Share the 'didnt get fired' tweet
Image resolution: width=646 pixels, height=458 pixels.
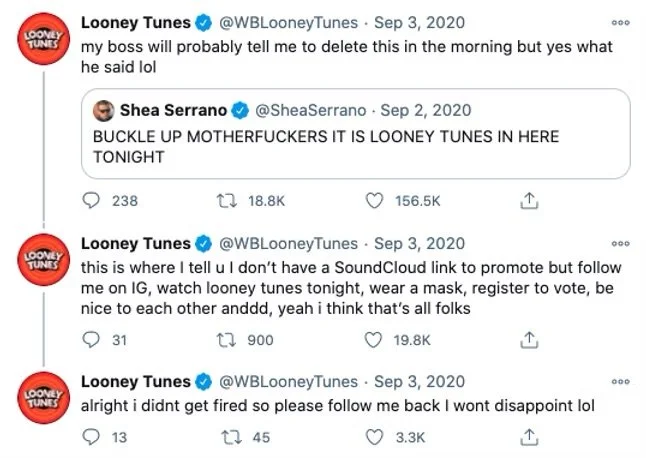coord(526,435)
